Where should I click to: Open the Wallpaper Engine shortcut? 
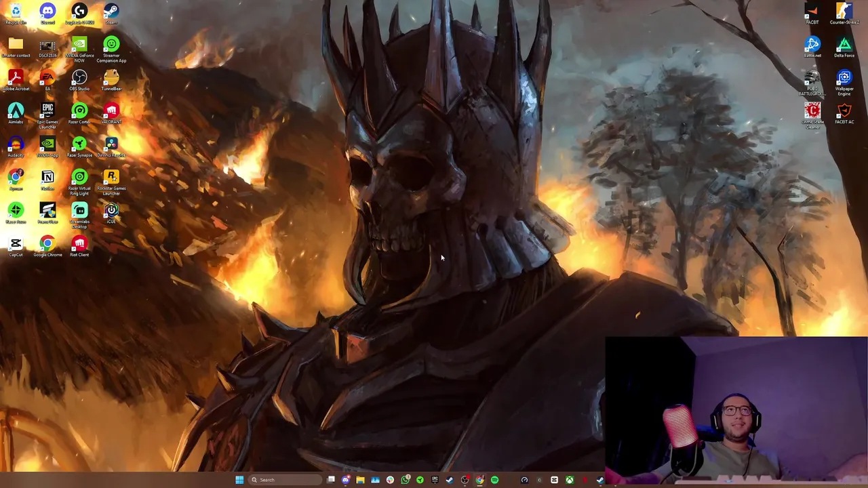click(x=844, y=83)
